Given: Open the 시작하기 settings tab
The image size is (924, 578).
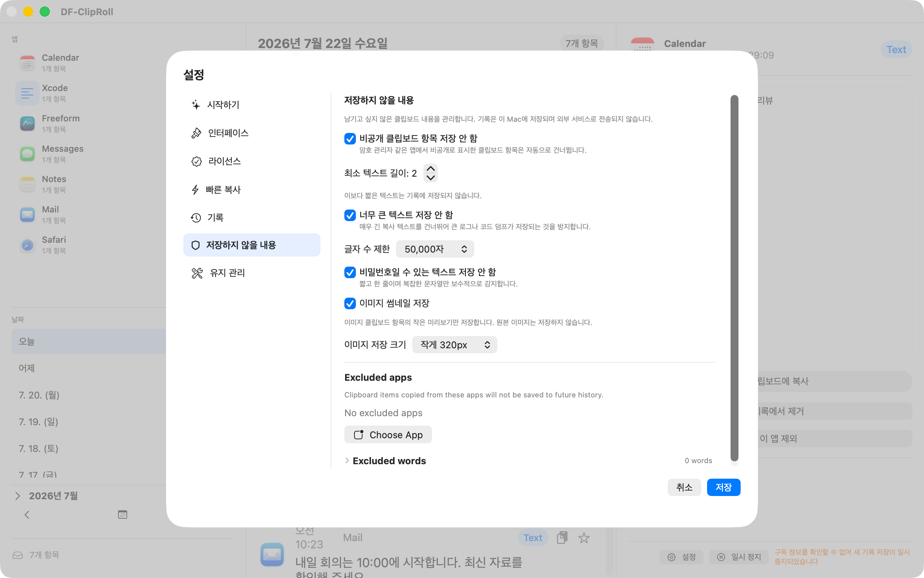Looking at the screenshot, I should click(252, 105).
